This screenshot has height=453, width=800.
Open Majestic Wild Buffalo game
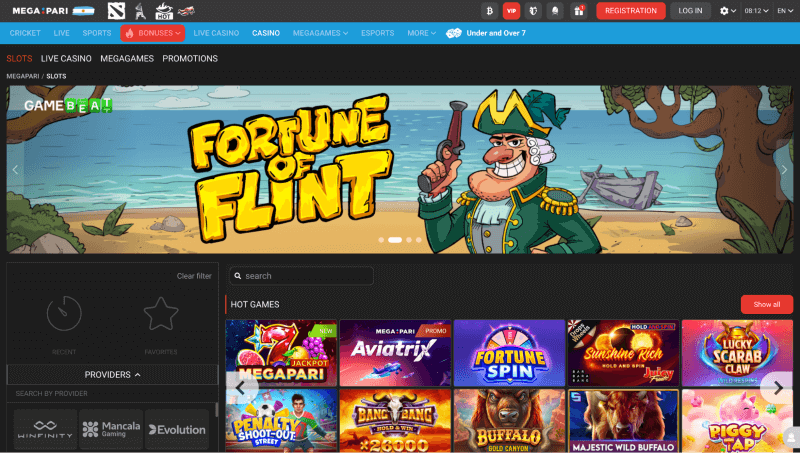[623, 421]
